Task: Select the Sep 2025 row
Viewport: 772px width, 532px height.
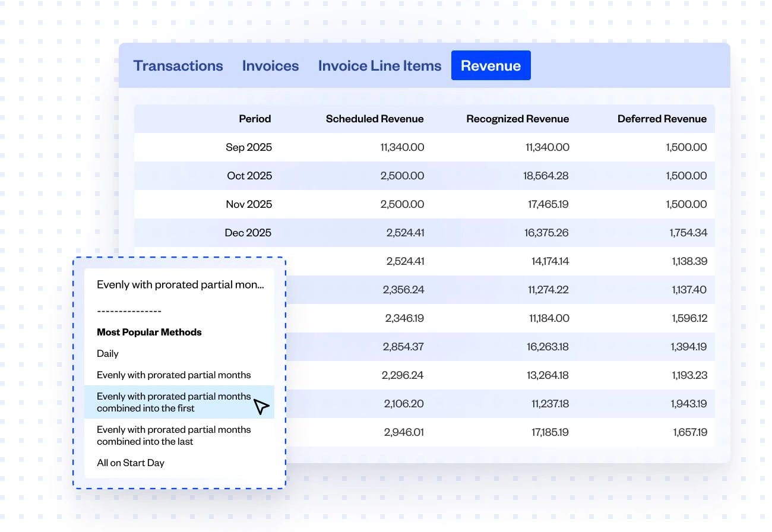Action: click(x=425, y=147)
